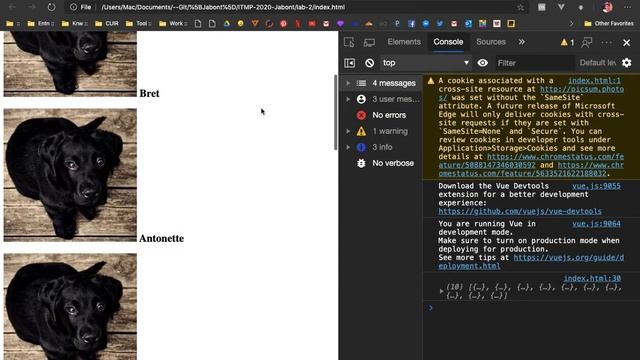Open the Default levels dropdown

[598, 63]
